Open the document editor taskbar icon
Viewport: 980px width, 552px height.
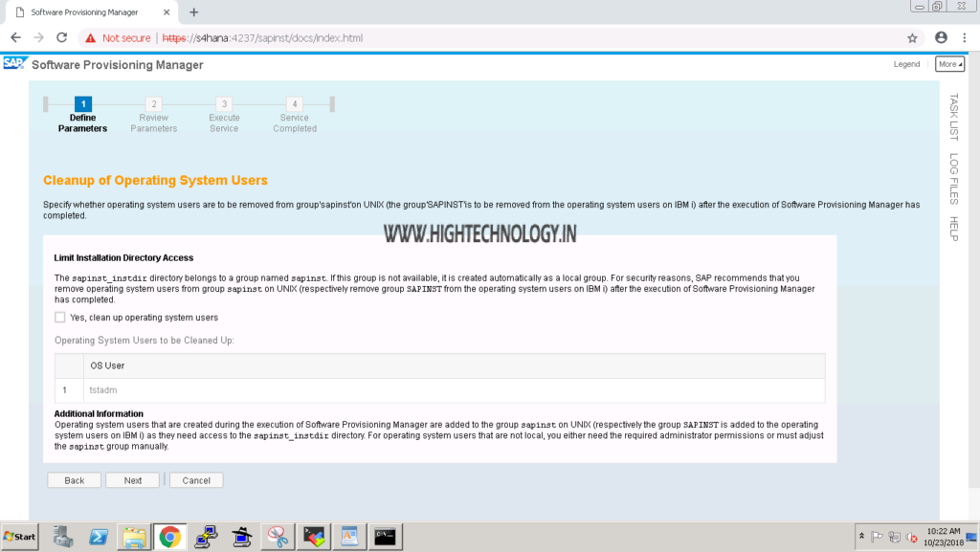click(x=349, y=537)
